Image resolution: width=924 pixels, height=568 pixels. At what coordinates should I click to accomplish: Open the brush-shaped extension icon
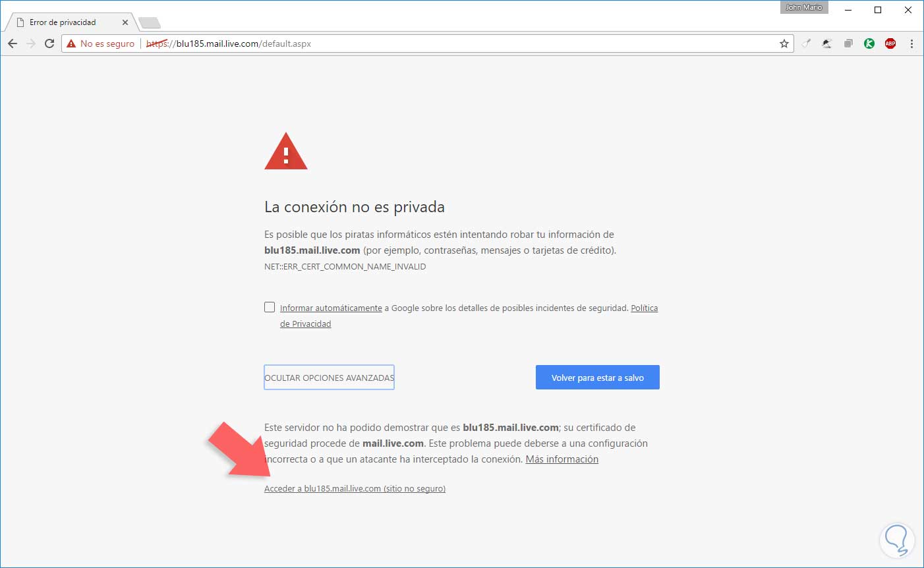coord(806,43)
